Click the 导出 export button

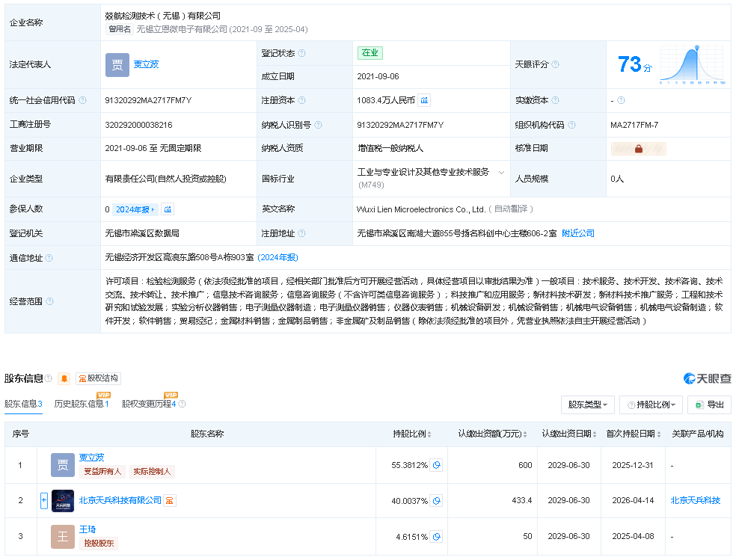click(x=709, y=404)
